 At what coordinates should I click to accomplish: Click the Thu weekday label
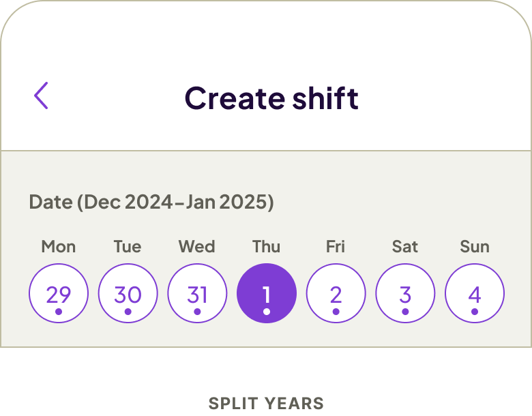(x=267, y=246)
